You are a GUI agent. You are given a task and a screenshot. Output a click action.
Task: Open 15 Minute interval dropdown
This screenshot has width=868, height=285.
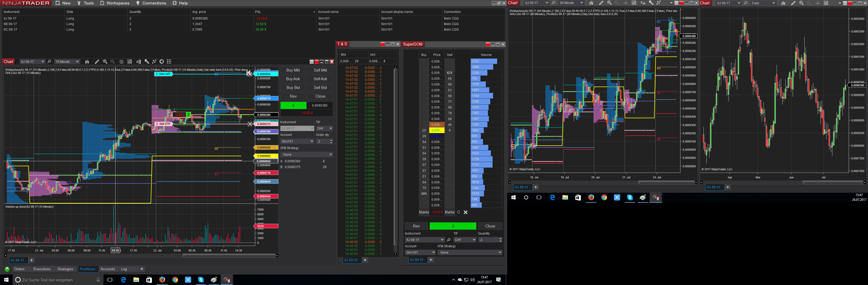tap(67, 61)
